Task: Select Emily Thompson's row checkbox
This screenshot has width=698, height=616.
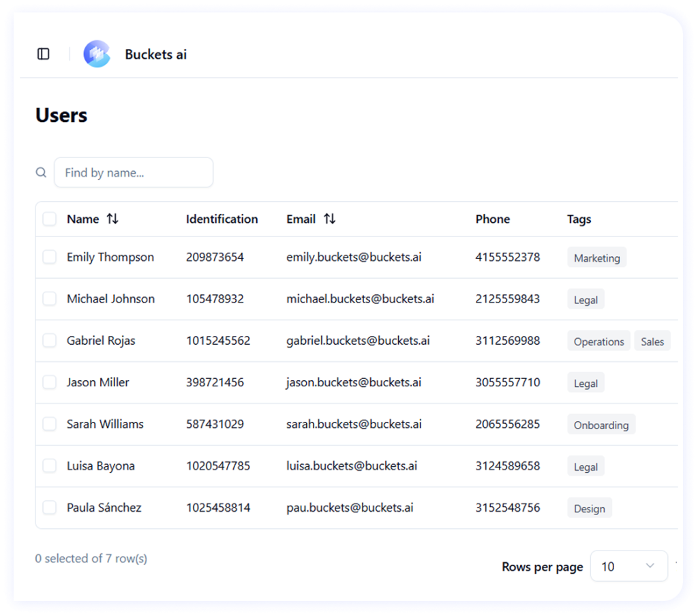Action: tap(50, 257)
